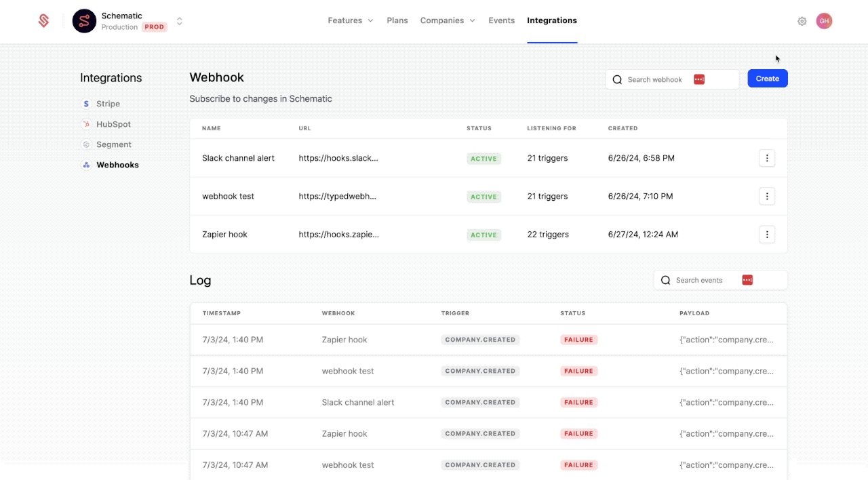This screenshot has height=480, width=868.
Task: Open the user avatar menu
Action: (x=824, y=21)
